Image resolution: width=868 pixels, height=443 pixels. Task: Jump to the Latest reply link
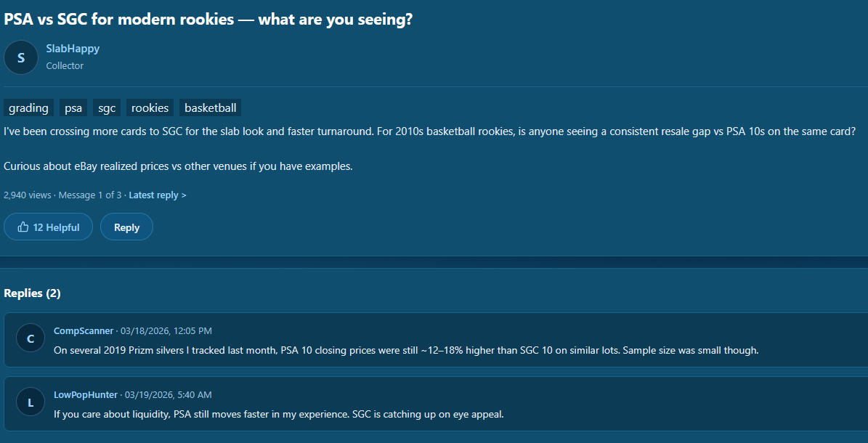[x=158, y=195]
